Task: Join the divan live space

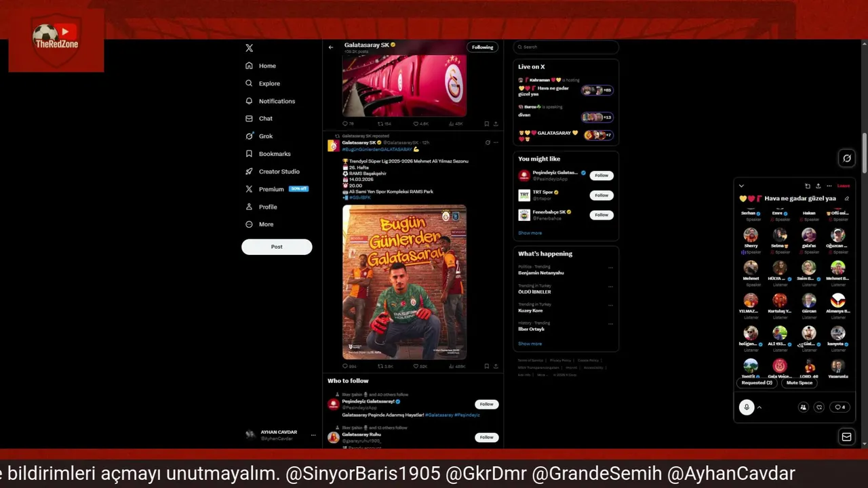Action: [565, 112]
